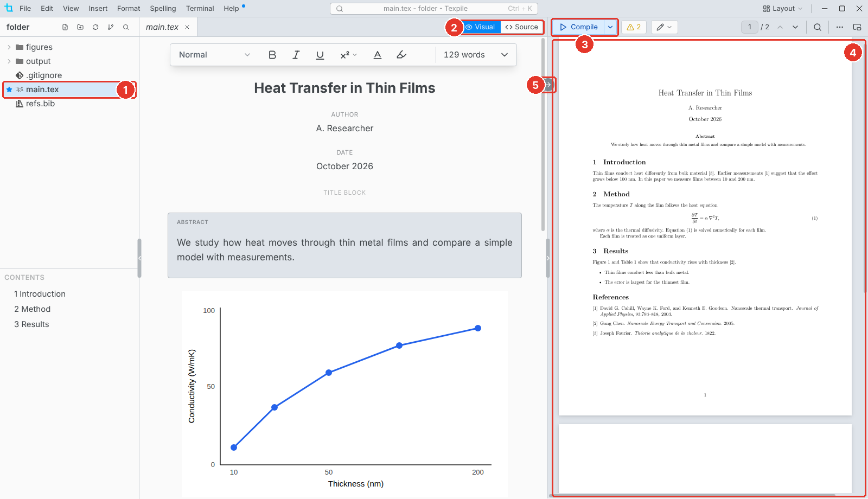868x499 pixels.
Task: Click the refs.bib file type icon
Action: coord(20,104)
